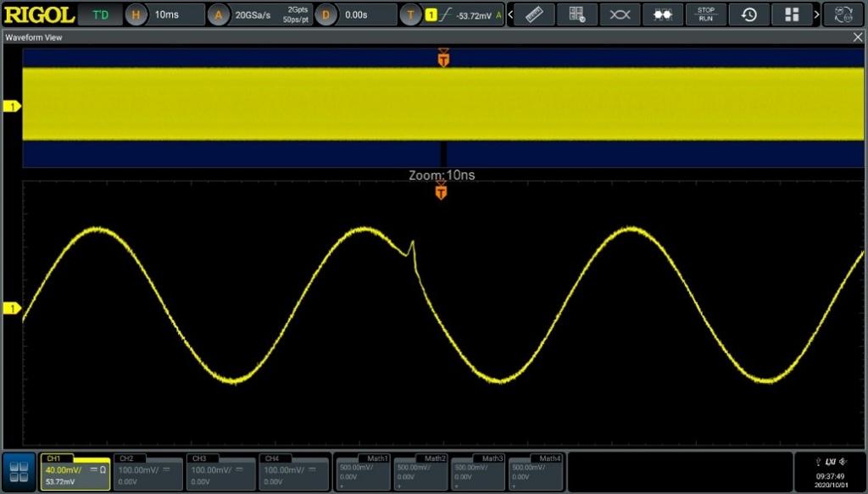Enable channel CH2
Viewport: 868px width, 494px height.
click(148, 471)
